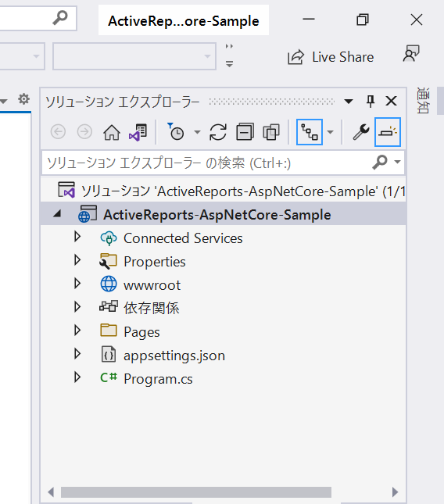Select appsettings.json file
Screen dimensions: 444x504
point(174,356)
